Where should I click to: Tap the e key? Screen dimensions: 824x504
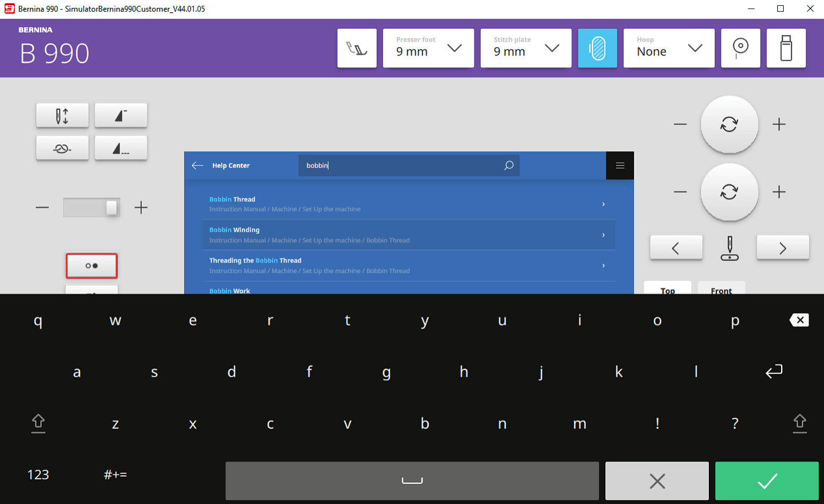(193, 320)
